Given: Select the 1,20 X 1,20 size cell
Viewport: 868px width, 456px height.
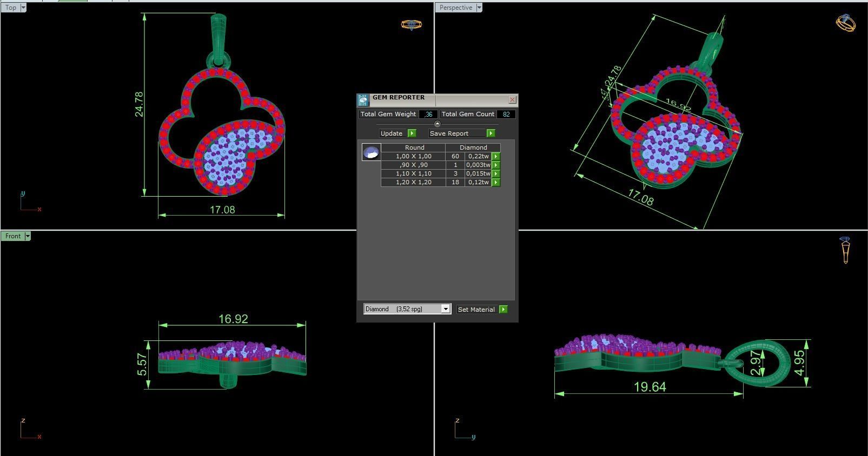Looking at the screenshot, I should point(413,182).
